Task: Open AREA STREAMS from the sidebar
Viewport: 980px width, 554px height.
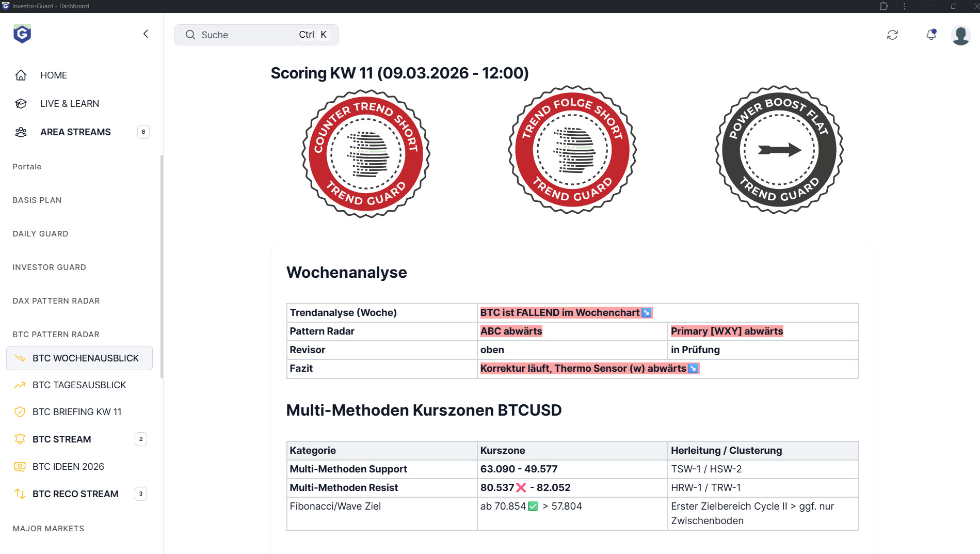Action: 75,132
